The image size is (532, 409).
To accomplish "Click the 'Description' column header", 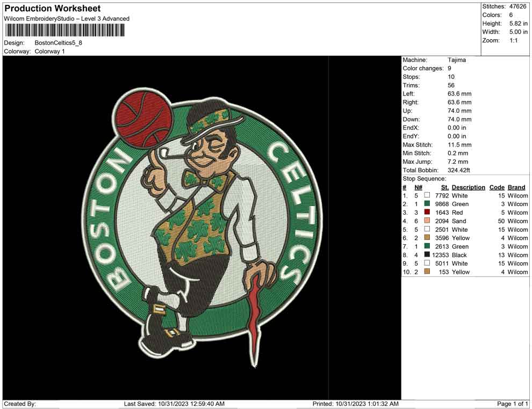I will pos(468,187).
